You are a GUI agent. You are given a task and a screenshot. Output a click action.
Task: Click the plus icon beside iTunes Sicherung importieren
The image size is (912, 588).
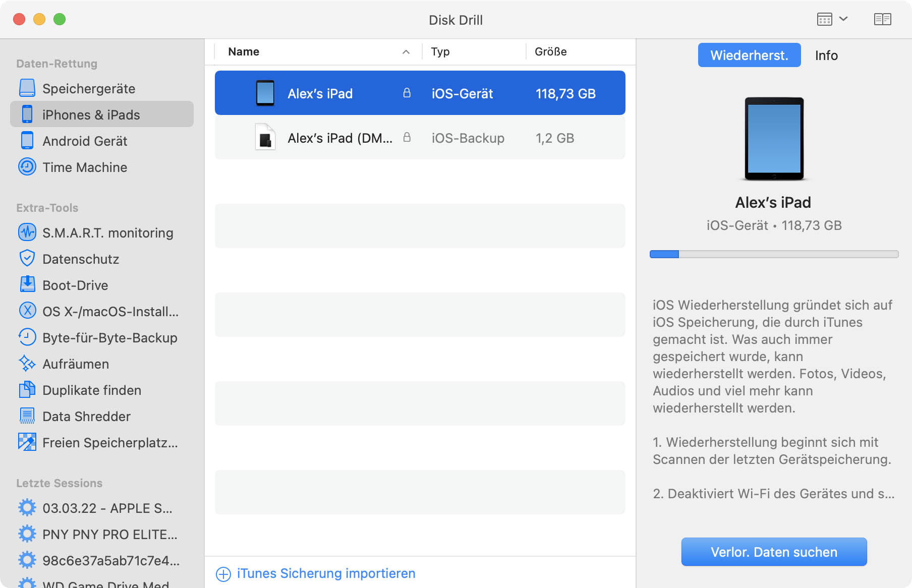223,574
